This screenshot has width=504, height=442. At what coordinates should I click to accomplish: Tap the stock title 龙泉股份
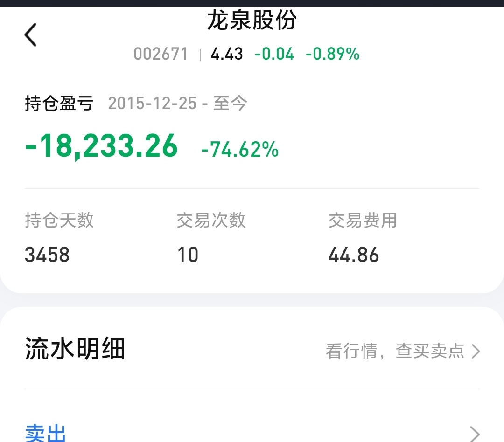pyautogui.click(x=252, y=20)
